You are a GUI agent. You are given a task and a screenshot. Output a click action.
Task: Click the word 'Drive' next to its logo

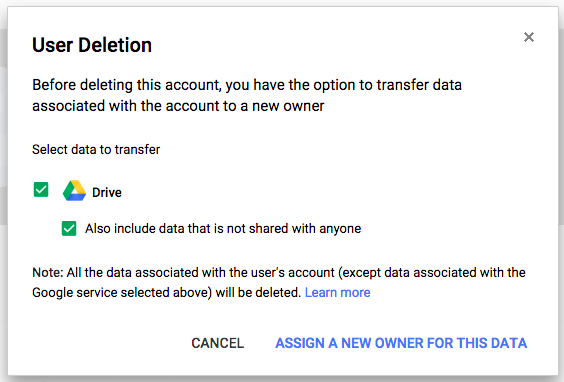(107, 192)
